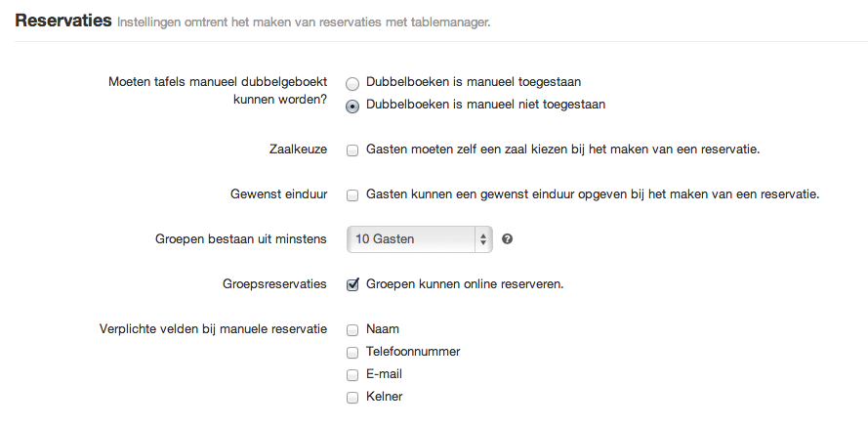Viewport: 868px width, 427px height.
Task: Click the up-down arrows on Gasten select
Action: 483,239
